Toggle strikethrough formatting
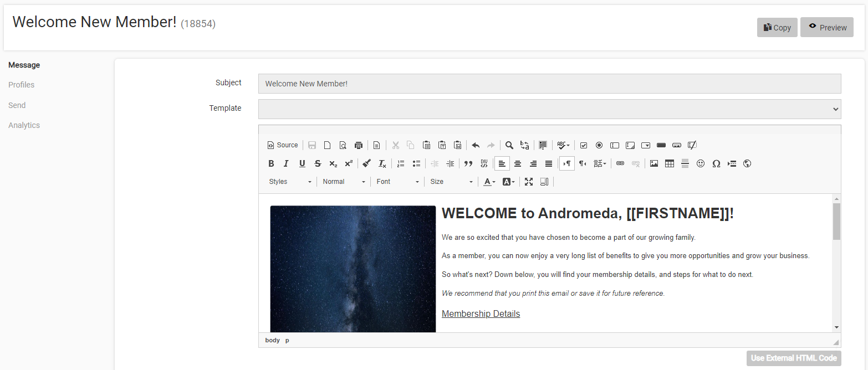This screenshot has height=370, width=868. coord(318,163)
